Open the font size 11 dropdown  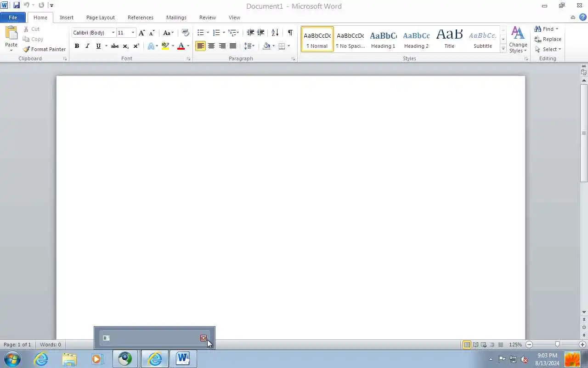133,33
